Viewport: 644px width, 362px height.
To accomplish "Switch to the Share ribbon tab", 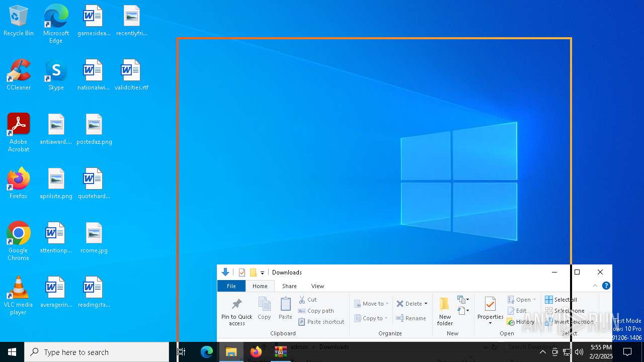I will [289, 286].
